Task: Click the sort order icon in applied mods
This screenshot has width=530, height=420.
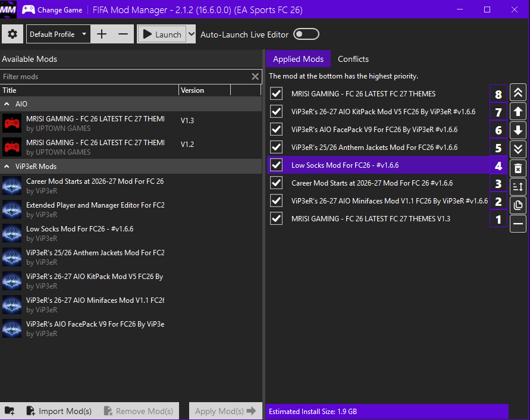Action: 518,186
